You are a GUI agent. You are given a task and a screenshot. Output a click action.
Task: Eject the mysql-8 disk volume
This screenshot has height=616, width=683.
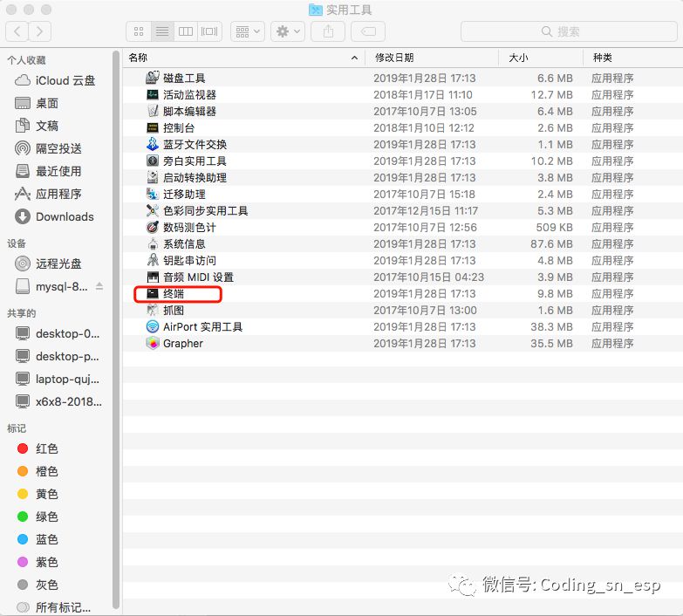click(x=99, y=286)
